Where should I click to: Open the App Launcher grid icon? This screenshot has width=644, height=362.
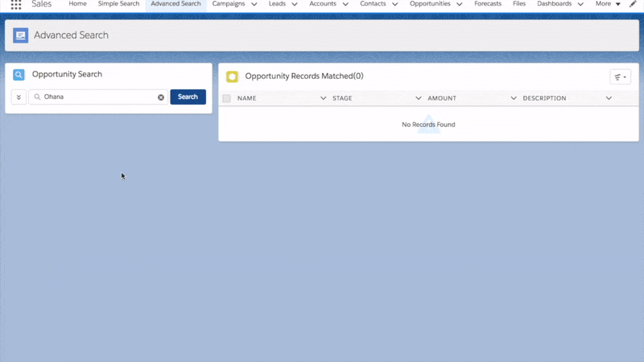[x=16, y=5]
